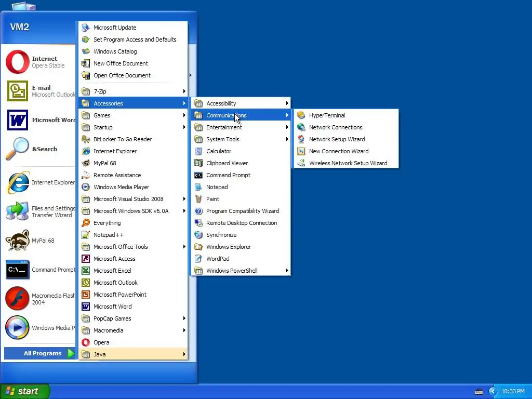Click New Office Document icon
This screenshot has height=399, width=532.
tap(86, 63)
